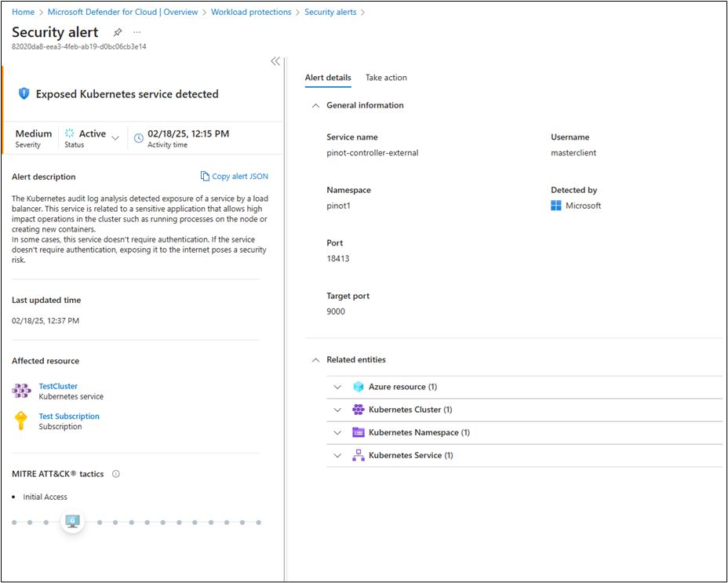
Task: Collapse the Related entities section
Action: [315, 360]
